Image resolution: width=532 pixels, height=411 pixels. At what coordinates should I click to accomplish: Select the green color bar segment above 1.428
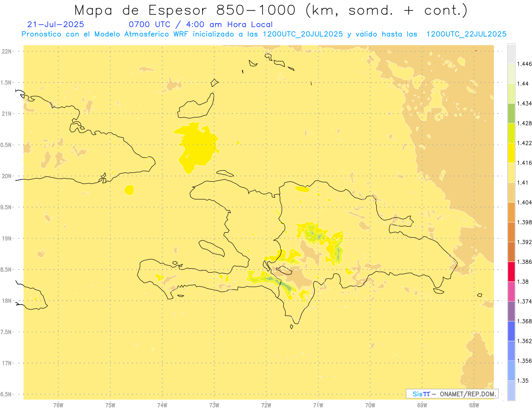click(x=511, y=113)
